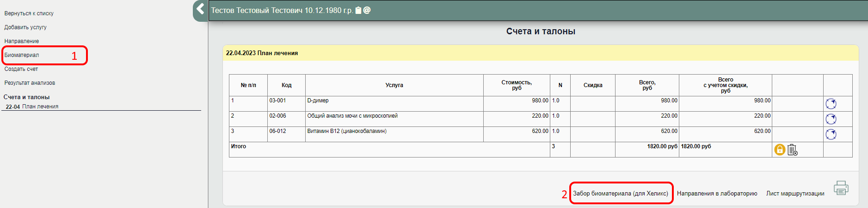This screenshot has height=208, width=868.
Task: Select Добавить услугу in left menu
Action: pos(25,27)
